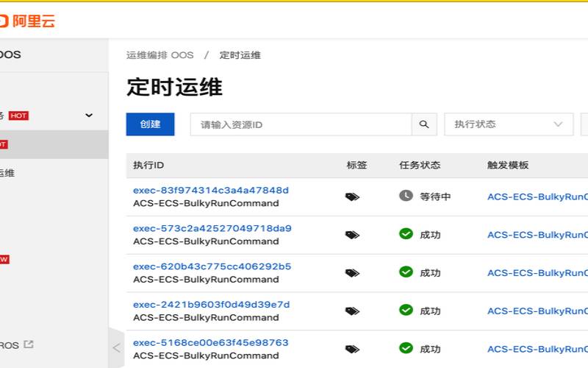Image resolution: width=588 pixels, height=368 pixels.
Task: Click 成功 status text for exec-620b43c775cc406292b5
Action: click(430, 273)
